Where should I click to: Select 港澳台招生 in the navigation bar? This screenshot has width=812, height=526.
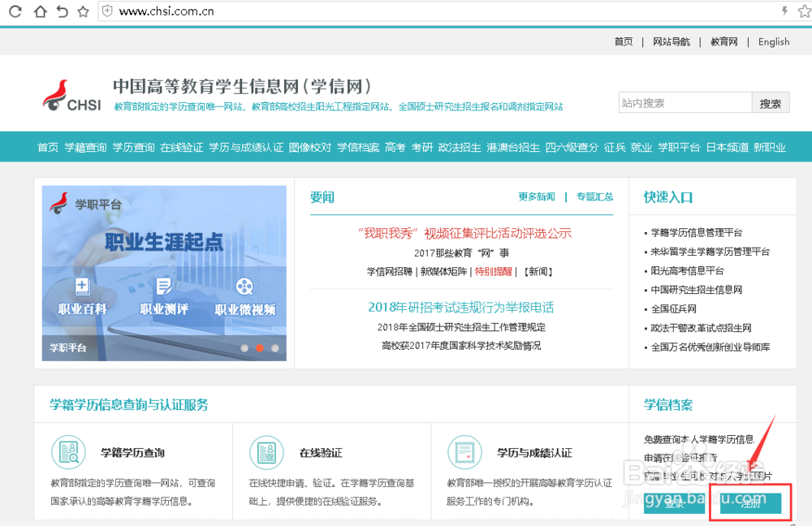pos(513,148)
